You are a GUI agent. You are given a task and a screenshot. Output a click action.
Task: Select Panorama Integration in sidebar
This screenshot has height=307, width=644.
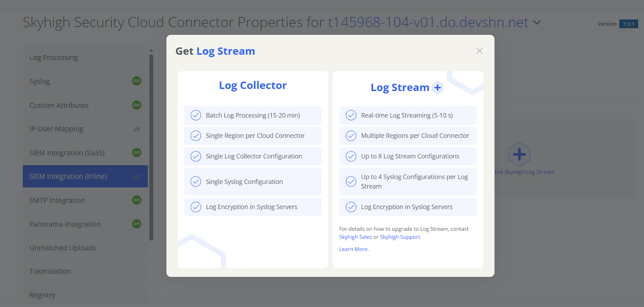pos(65,224)
